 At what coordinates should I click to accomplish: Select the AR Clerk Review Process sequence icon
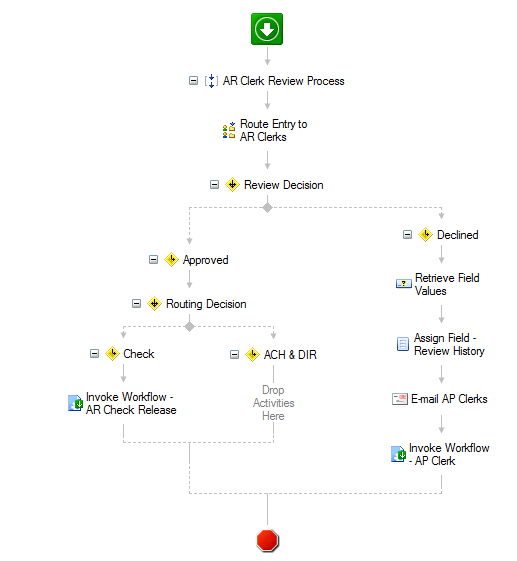211,81
